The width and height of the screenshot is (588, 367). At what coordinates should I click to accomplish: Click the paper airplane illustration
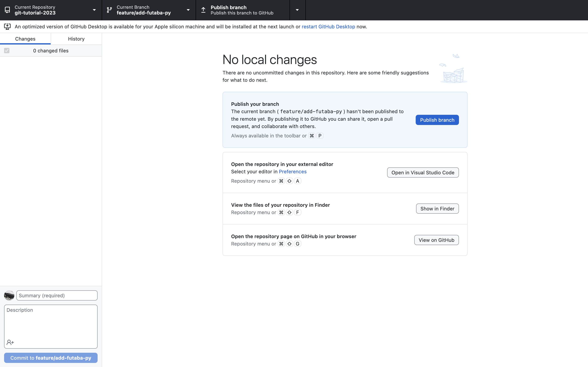pos(456,56)
